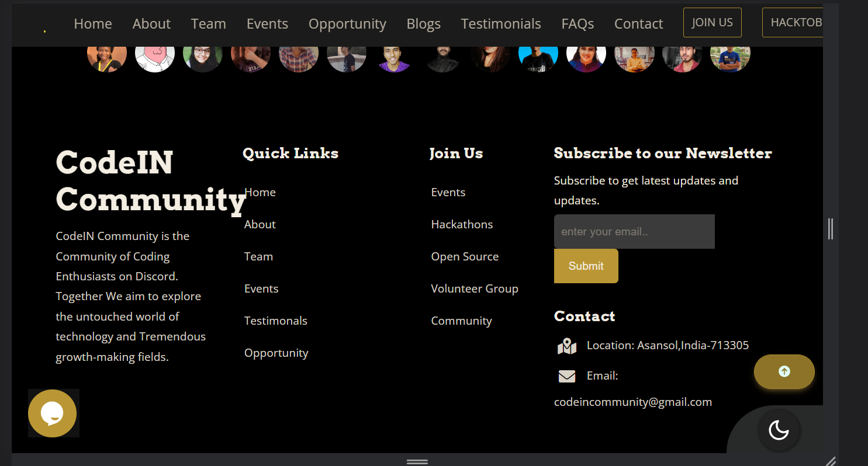Open Events under Quick Links
This screenshot has width=868, height=466.
click(x=261, y=288)
